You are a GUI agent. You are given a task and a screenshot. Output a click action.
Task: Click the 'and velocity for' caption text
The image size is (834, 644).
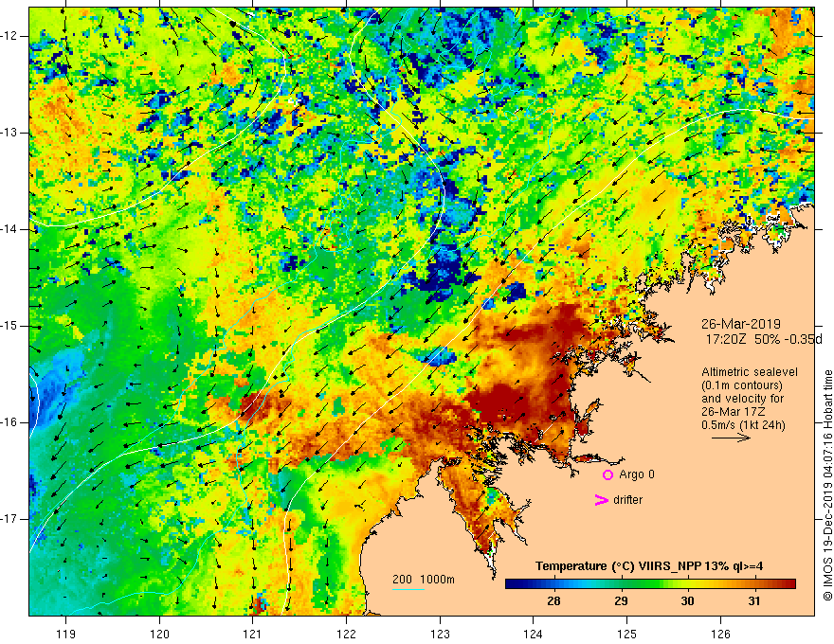(742, 399)
